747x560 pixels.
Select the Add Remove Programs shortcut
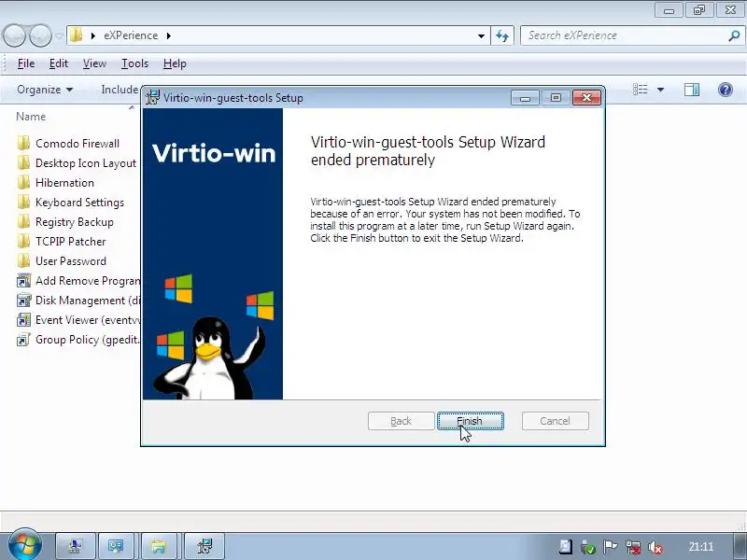88,281
